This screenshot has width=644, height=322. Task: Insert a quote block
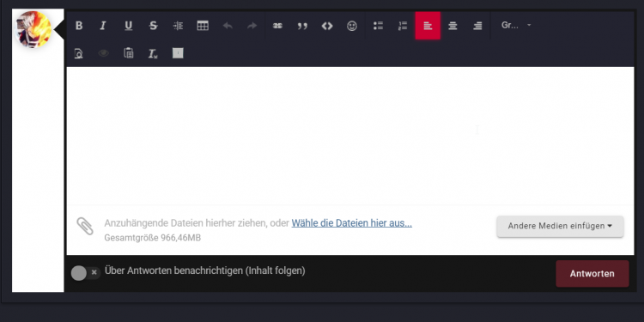pyautogui.click(x=302, y=26)
